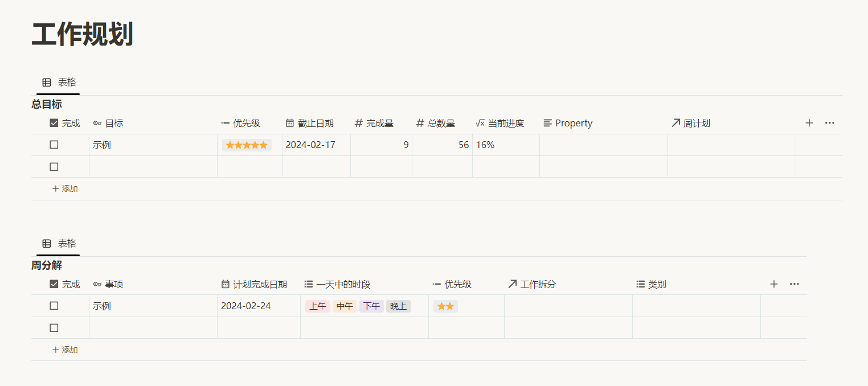The height and width of the screenshot is (386, 868).
Task: Click the add-column plus icon in 周分解 table
Action: pos(773,284)
